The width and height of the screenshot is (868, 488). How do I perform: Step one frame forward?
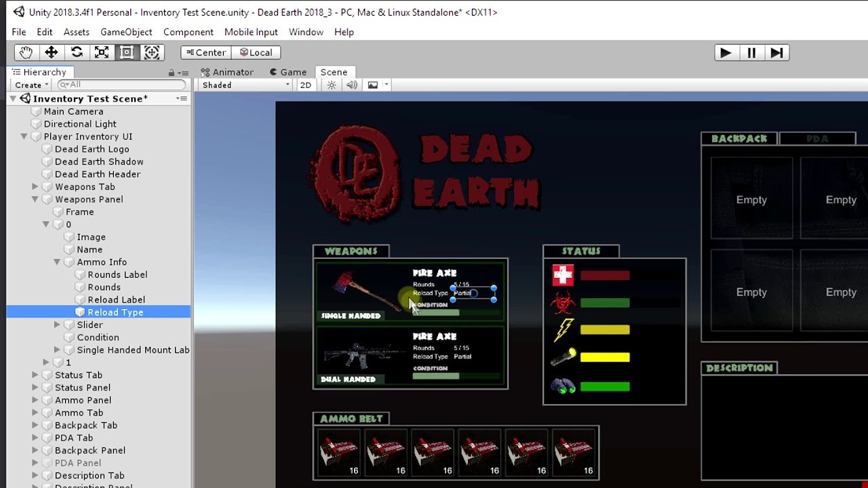(776, 52)
